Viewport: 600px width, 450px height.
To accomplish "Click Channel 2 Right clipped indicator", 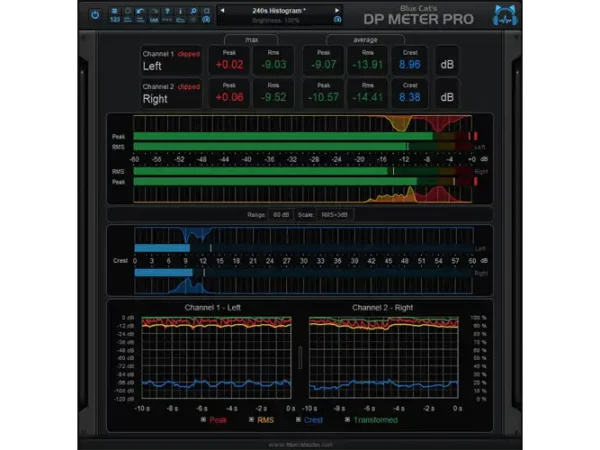I will [189, 87].
